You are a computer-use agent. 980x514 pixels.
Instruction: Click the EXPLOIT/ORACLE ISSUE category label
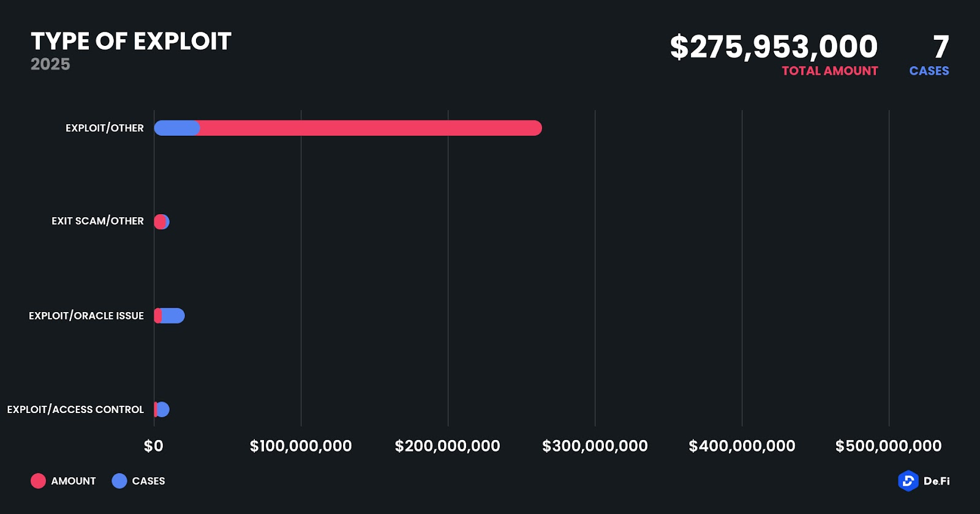(x=86, y=316)
